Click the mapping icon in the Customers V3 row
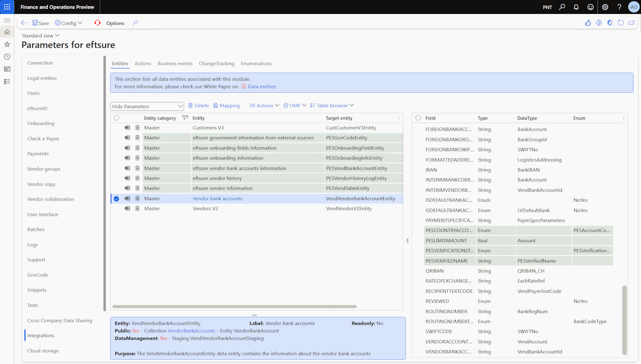641x364 pixels. pos(128,128)
